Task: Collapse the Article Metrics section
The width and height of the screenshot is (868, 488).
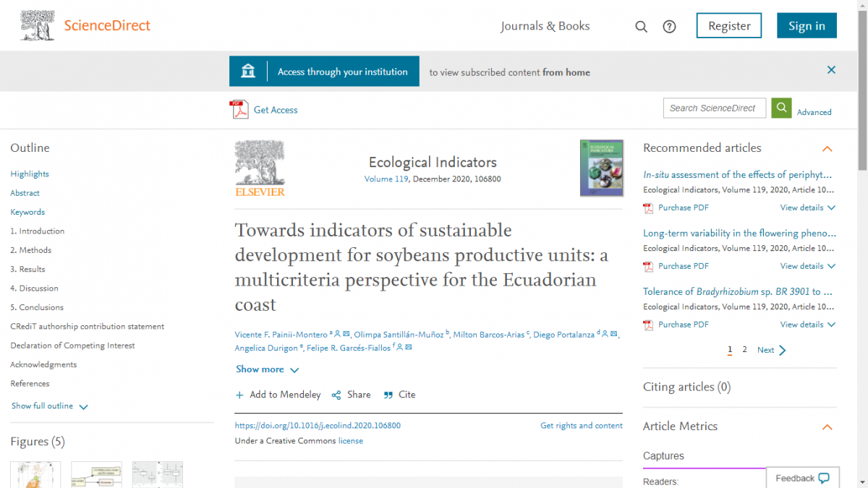Action: click(x=827, y=427)
